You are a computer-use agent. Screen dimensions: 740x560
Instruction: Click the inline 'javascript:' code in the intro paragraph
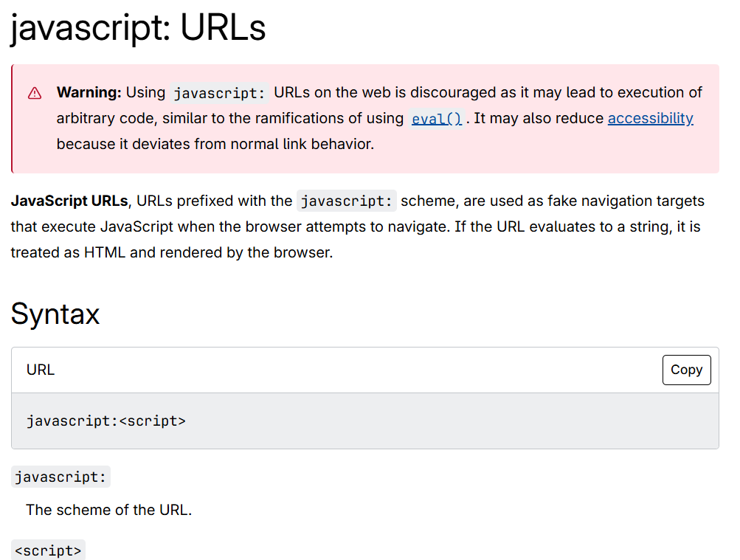tap(347, 201)
